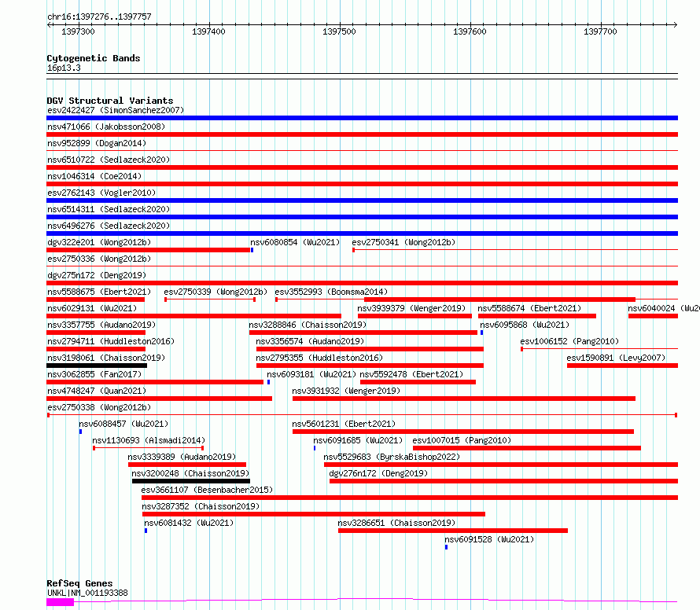Image resolution: width=700 pixels, height=610 pixels.
Task: Click nsv6496276 (Sedlazeck2020) label
Action: [x=109, y=226]
